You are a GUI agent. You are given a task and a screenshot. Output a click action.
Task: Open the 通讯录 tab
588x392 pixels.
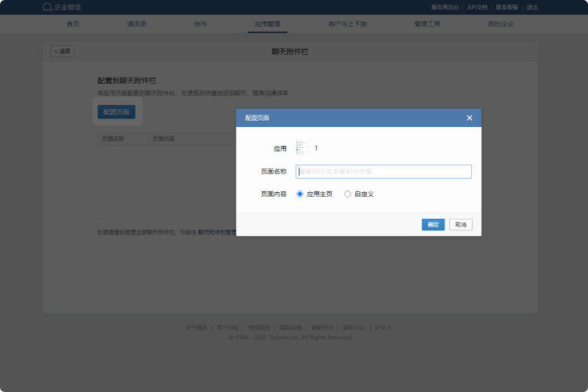click(136, 24)
